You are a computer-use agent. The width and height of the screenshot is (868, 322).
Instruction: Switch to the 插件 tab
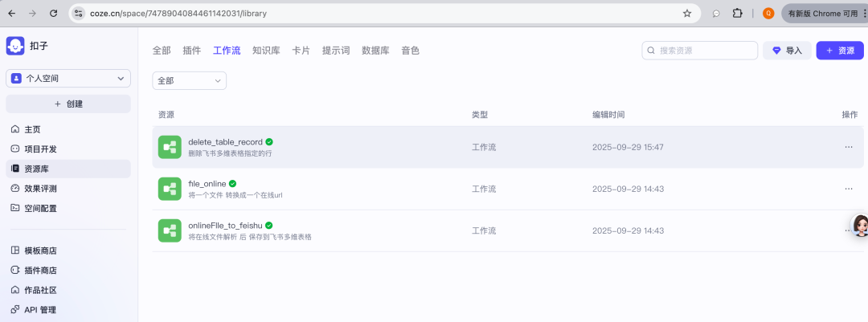tap(191, 51)
